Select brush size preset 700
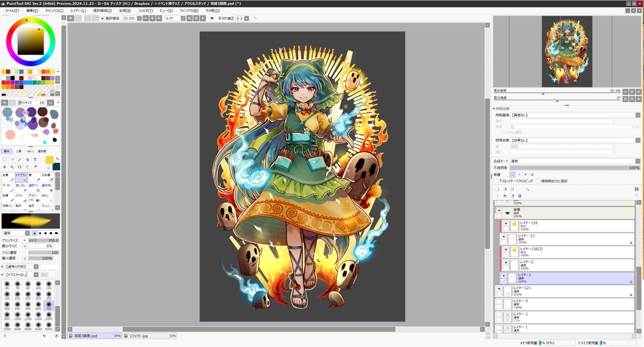The image size is (644, 347). point(50,306)
